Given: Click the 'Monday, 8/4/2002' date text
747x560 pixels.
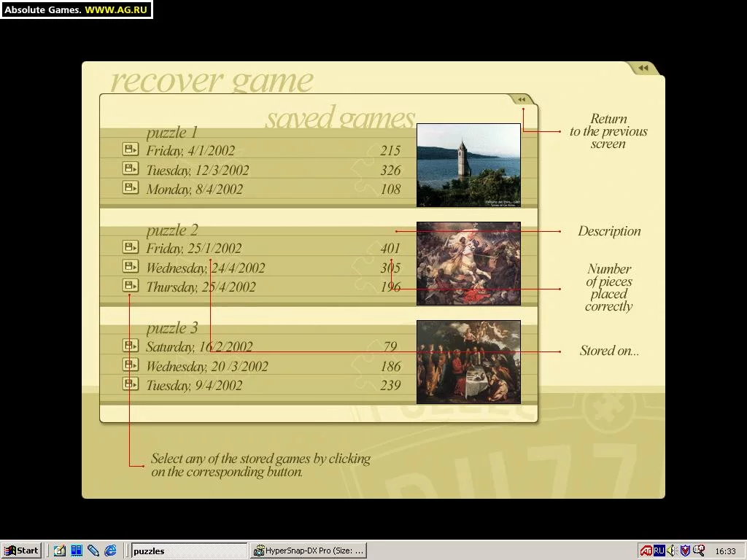Looking at the screenshot, I should click(194, 190).
